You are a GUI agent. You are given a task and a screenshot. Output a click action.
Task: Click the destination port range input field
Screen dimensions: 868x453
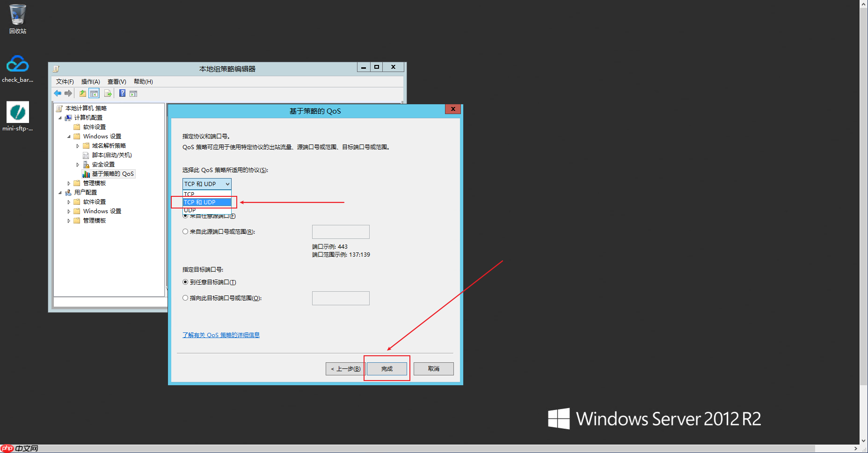340,298
